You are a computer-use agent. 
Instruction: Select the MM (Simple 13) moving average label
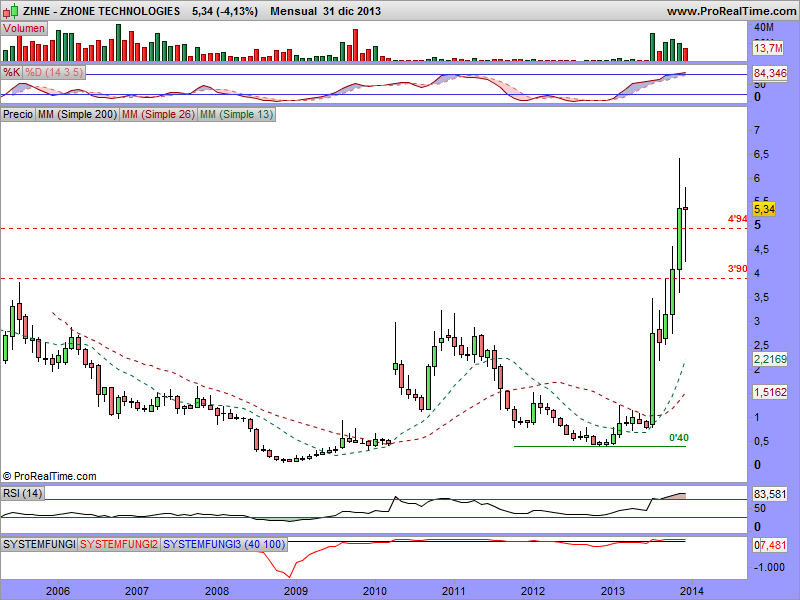coord(236,115)
